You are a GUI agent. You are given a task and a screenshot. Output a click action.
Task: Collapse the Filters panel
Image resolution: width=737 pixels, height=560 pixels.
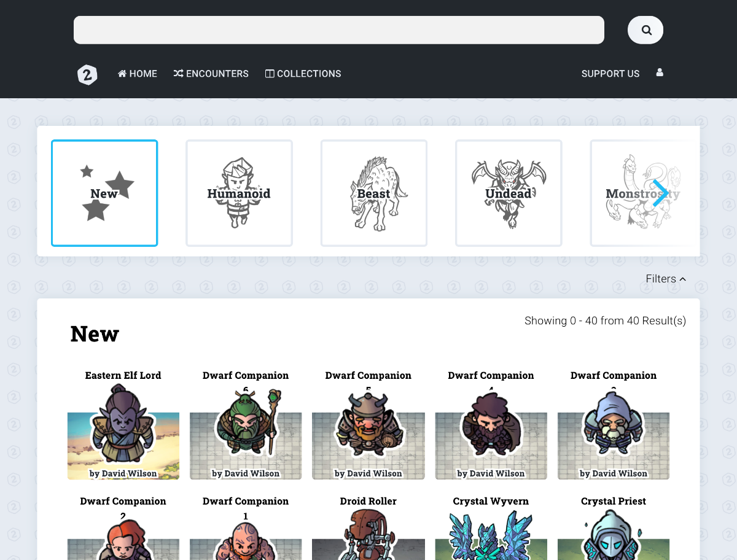(666, 279)
